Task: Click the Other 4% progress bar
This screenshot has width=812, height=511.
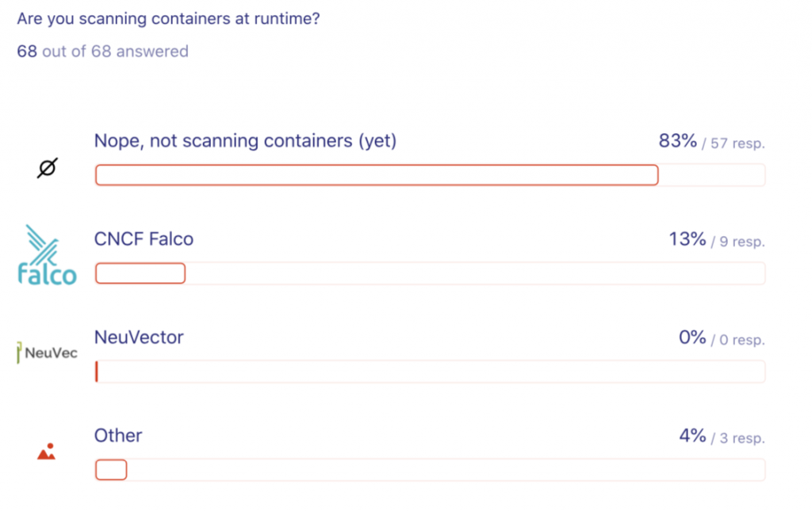Action: pyautogui.click(x=111, y=470)
